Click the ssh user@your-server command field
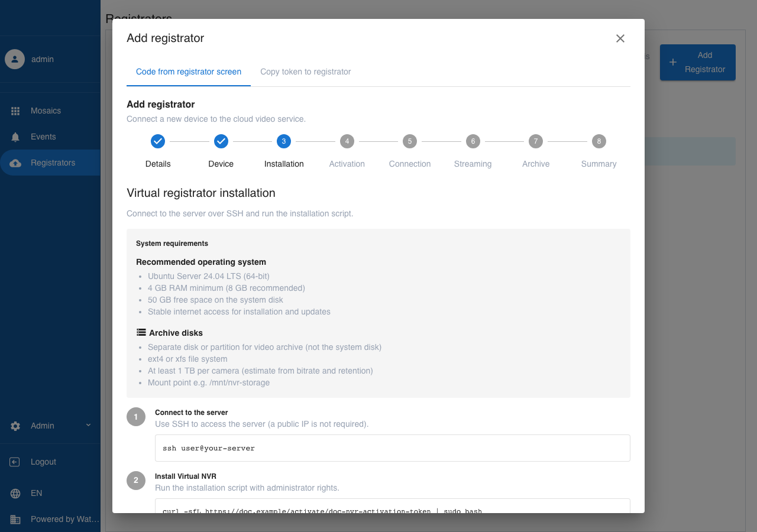Image resolution: width=757 pixels, height=532 pixels. click(x=393, y=448)
